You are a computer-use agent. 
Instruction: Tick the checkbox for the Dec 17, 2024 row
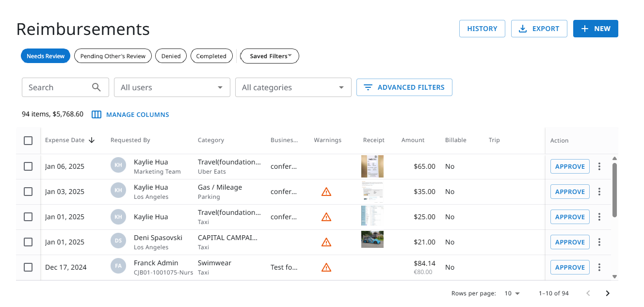(x=28, y=267)
